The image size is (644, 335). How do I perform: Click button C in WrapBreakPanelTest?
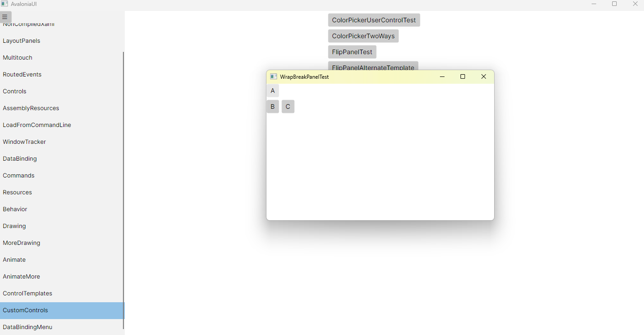[288, 107]
